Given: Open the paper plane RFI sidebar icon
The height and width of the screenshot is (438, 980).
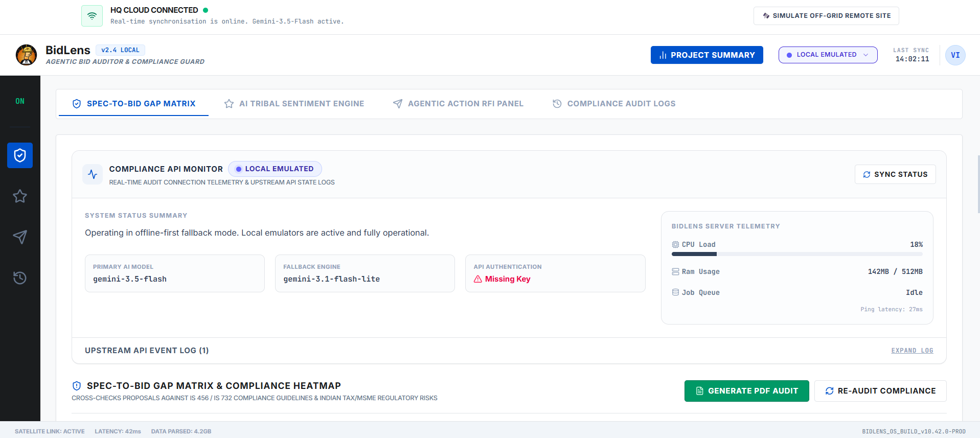Looking at the screenshot, I should (20, 237).
